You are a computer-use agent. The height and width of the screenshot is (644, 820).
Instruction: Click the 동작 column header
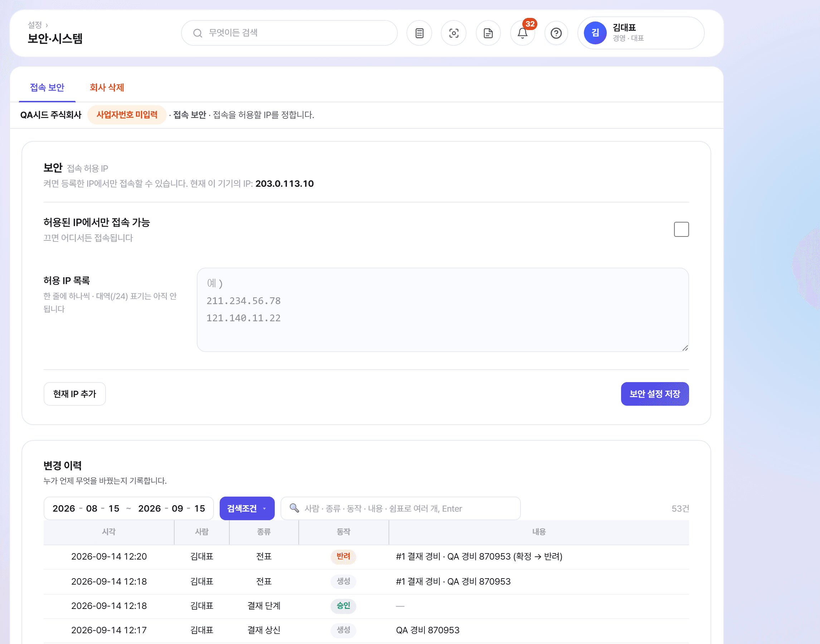pos(343,532)
